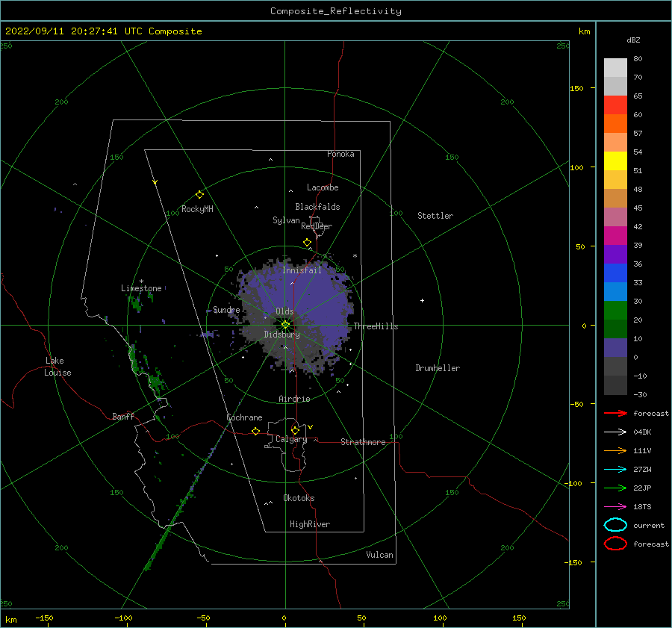Click the white 04DK arrow icon
This screenshot has width=672, height=628.
(x=615, y=432)
